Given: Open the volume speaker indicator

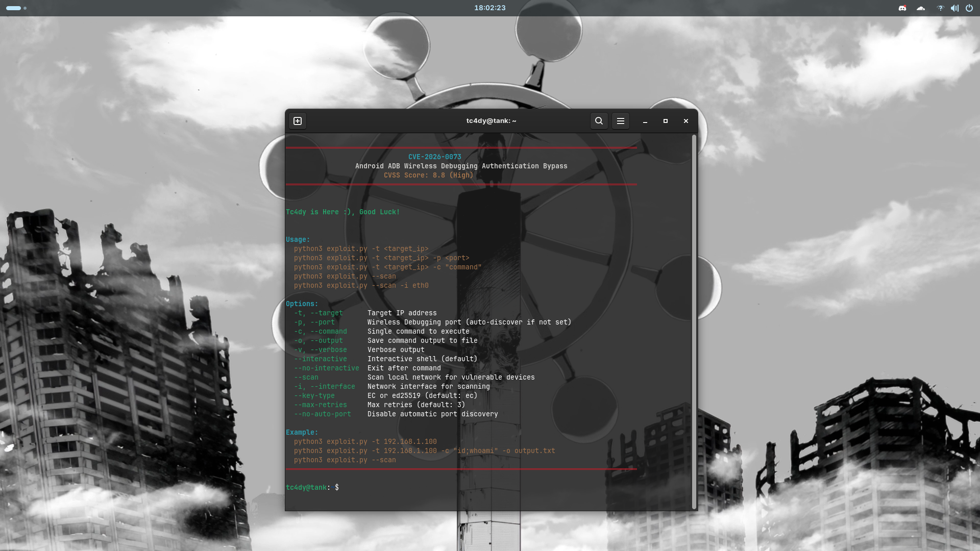Looking at the screenshot, I should (x=954, y=8).
